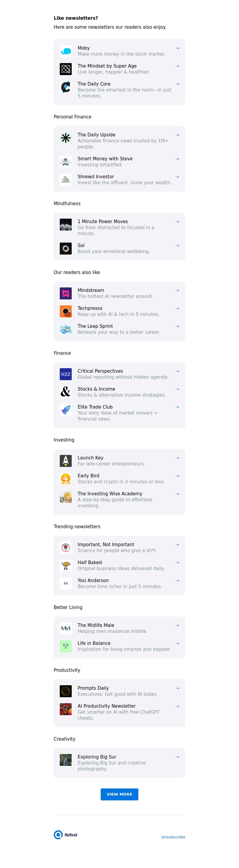Open The Mindset by Super Age title
The width and height of the screenshot is (239, 868).
107,66
